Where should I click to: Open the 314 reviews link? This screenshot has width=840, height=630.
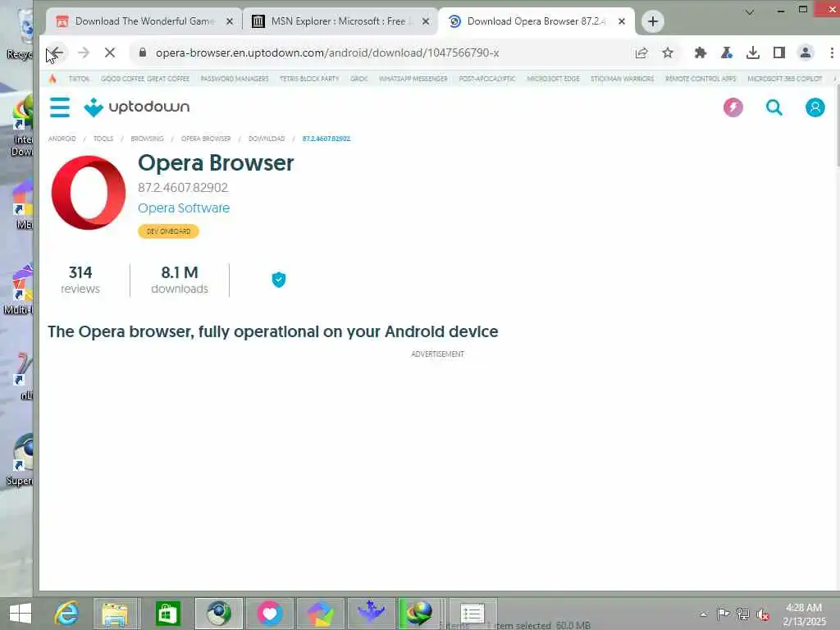tap(80, 280)
